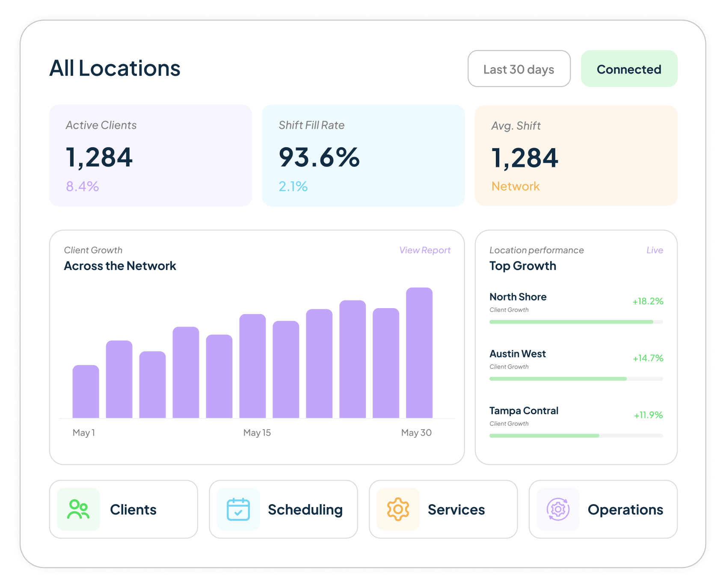Viewport: 726px width, 588px height.
Task: Click the May 15 axis label
Action: click(257, 433)
